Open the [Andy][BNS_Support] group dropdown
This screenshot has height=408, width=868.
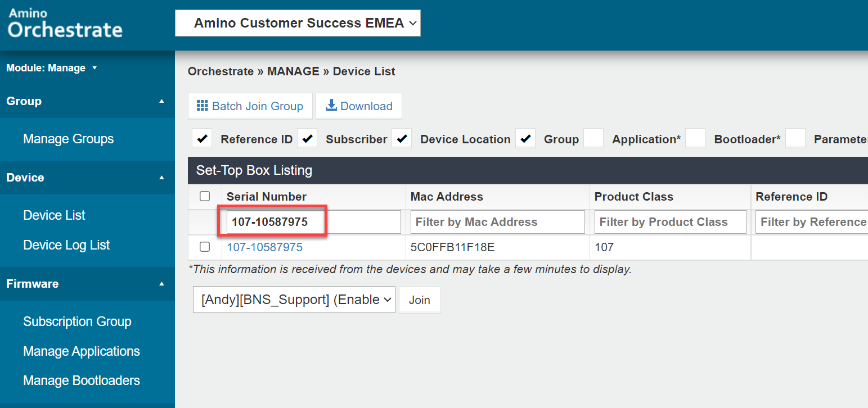coord(294,300)
